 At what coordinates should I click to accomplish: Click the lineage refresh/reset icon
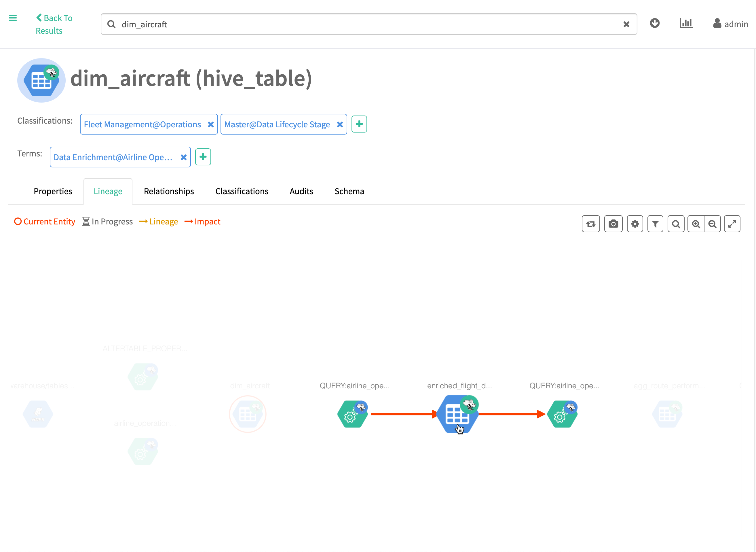[590, 224]
